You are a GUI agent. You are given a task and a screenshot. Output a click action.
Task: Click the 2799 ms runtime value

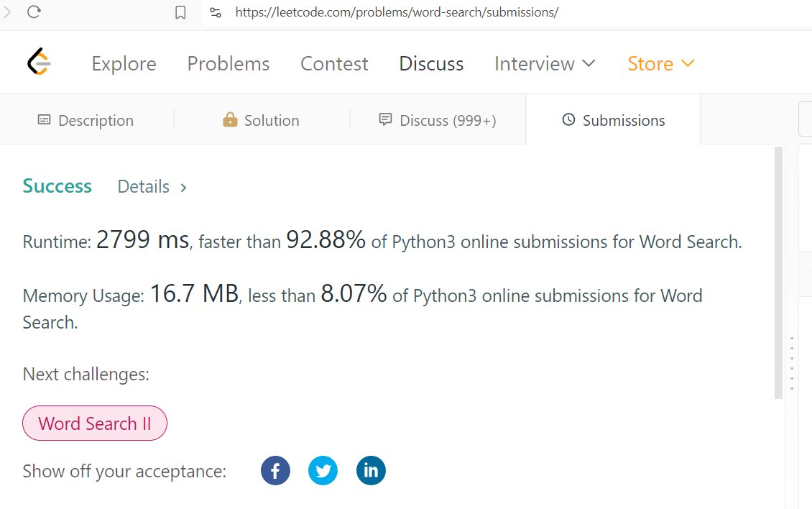(x=143, y=239)
